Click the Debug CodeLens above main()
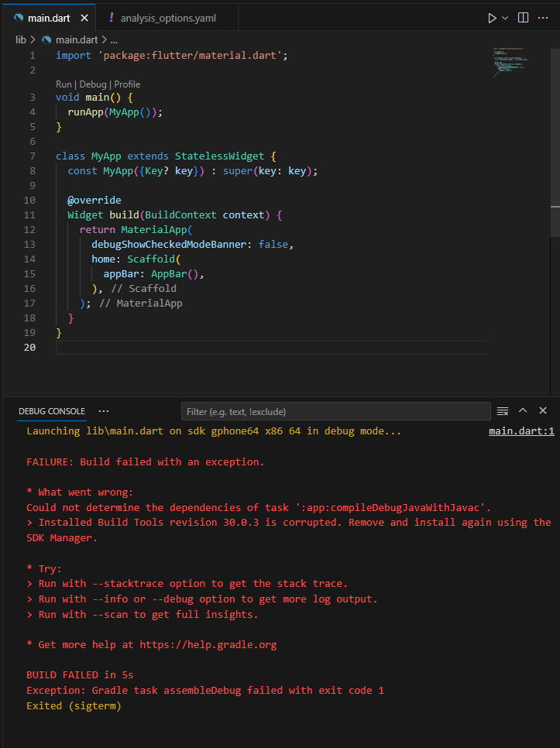Image resolution: width=560 pixels, height=748 pixels. tap(92, 84)
